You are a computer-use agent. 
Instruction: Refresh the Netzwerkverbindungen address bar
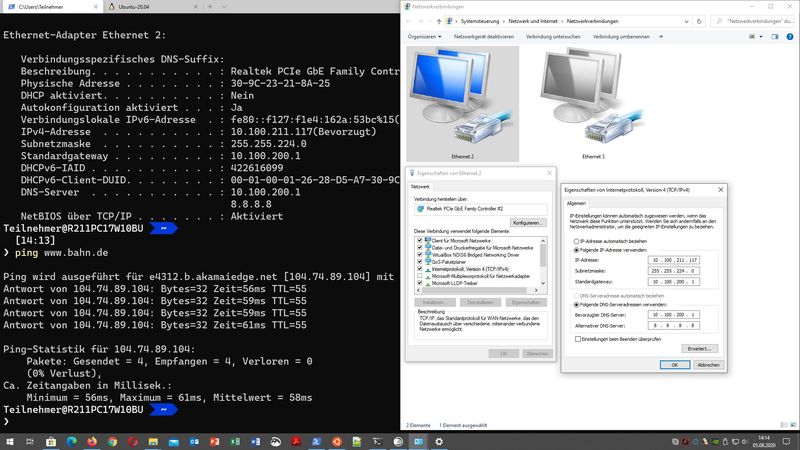[699, 21]
